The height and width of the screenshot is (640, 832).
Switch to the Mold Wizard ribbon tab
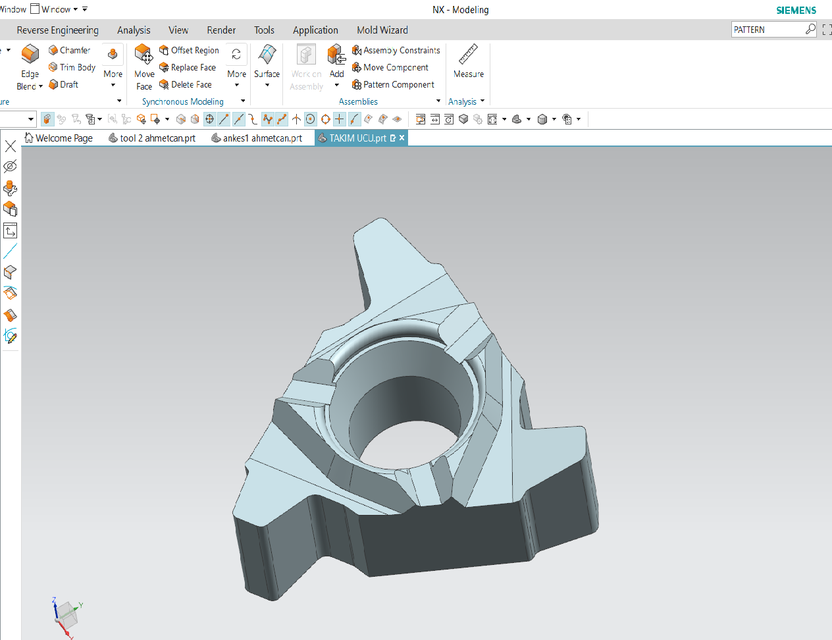[381, 29]
